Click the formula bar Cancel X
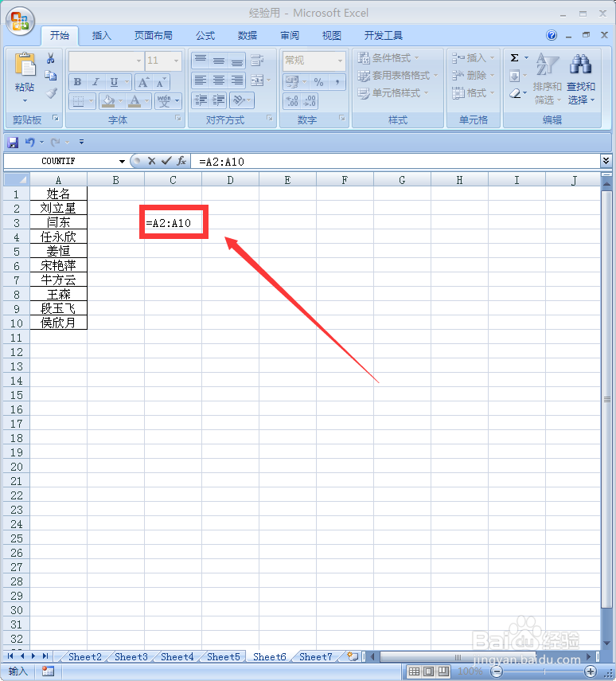Viewport: 616px width, 681px height. pos(151,161)
